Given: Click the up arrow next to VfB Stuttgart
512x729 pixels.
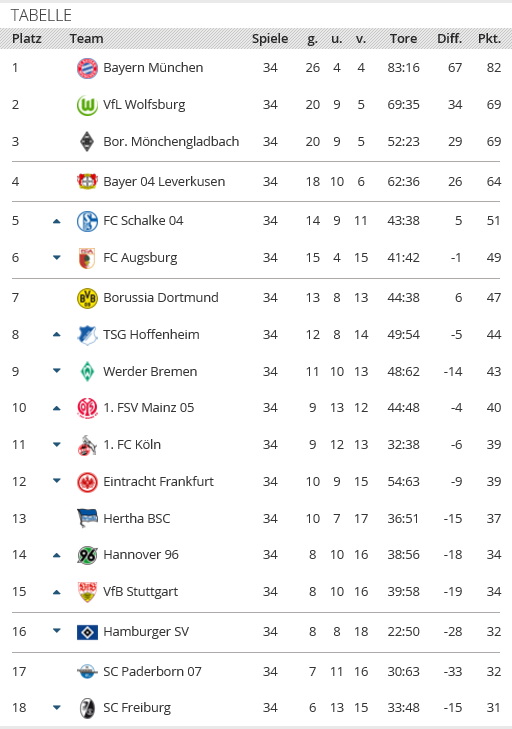Looking at the screenshot, I should click(57, 592).
